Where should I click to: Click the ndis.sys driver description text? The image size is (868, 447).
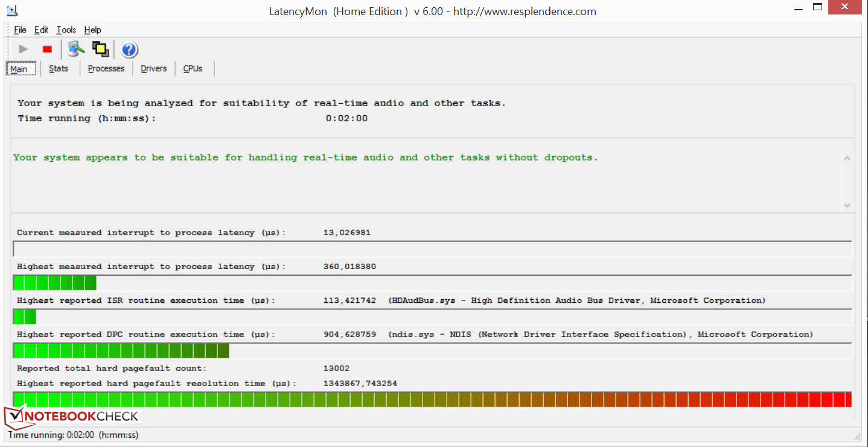pyautogui.click(x=601, y=334)
